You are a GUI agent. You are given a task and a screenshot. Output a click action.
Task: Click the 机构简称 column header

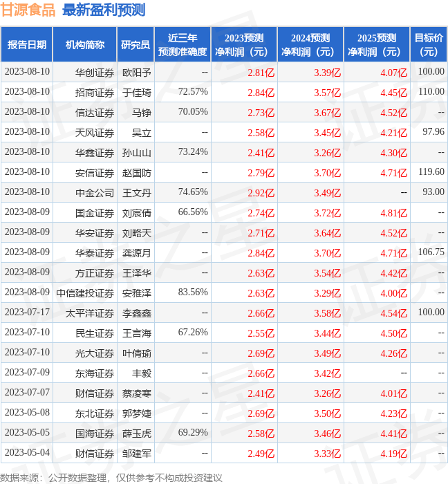tap(85, 45)
